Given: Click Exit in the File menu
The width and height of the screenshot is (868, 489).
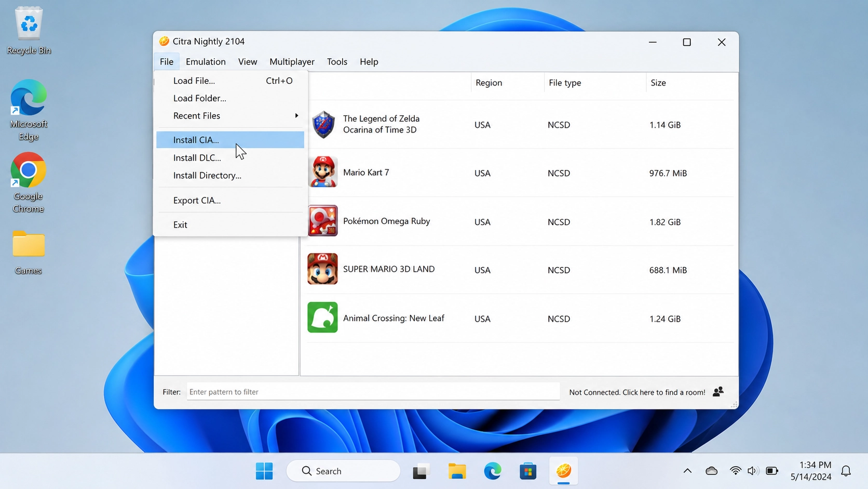Looking at the screenshot, I should click(x=230, y=224).
